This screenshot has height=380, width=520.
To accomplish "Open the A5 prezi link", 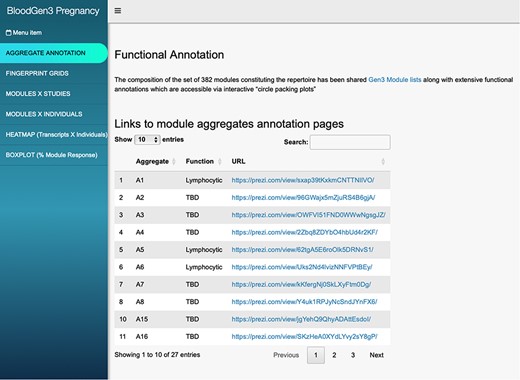I will [303, 250].
